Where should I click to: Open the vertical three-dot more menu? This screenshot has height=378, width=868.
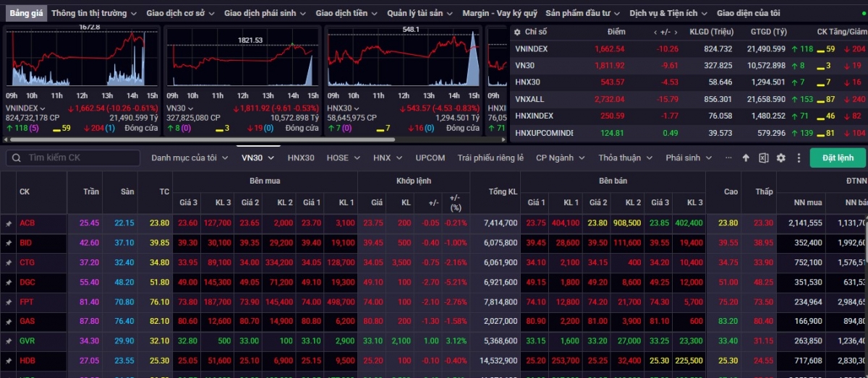[x=799, y=158]
